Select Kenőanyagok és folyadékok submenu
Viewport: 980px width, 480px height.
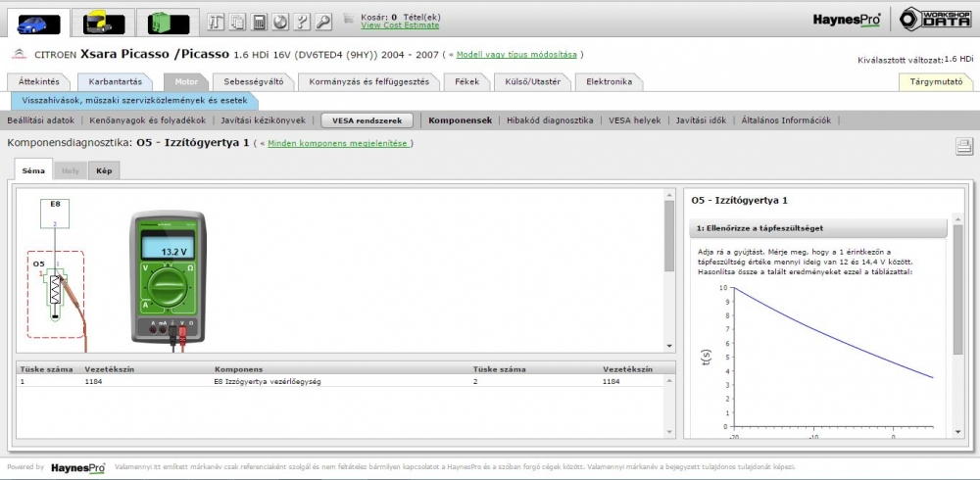(148, 120)
